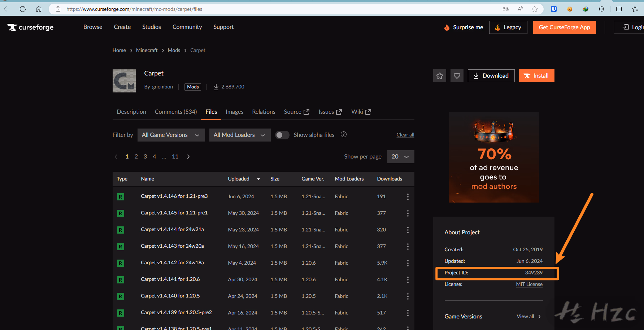This screenshot has height=330, width=644.
Task: Go to Mods breadcrumb link
Action: click(174, 50)
